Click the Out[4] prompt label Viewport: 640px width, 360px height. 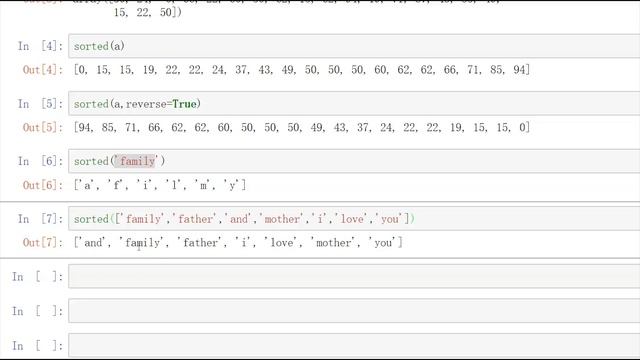[x=43, y=70]
